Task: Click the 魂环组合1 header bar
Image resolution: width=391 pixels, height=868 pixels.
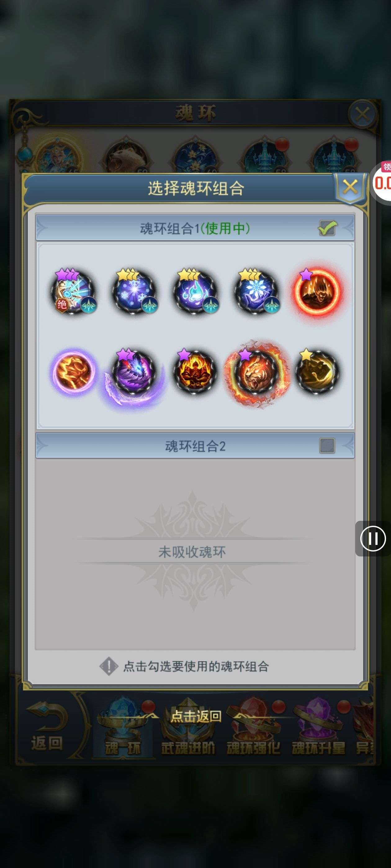Action: pyautogui.click(x=195, y=228)
